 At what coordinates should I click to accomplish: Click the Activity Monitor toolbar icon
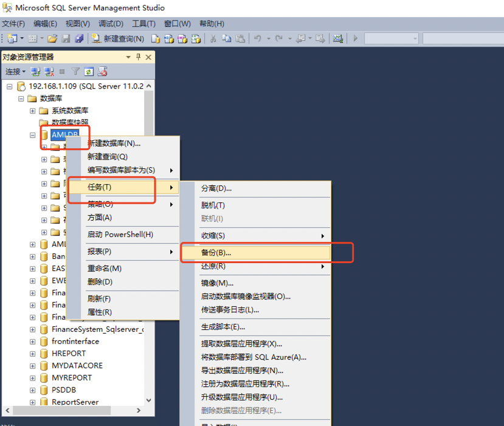pos(338,38)
